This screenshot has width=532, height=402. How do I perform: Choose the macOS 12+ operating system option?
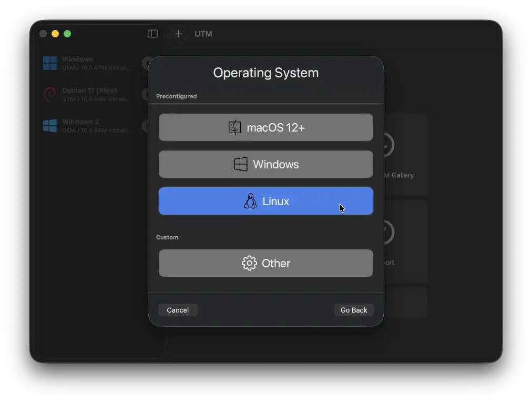pyautogui.click(x=265, y=127)
